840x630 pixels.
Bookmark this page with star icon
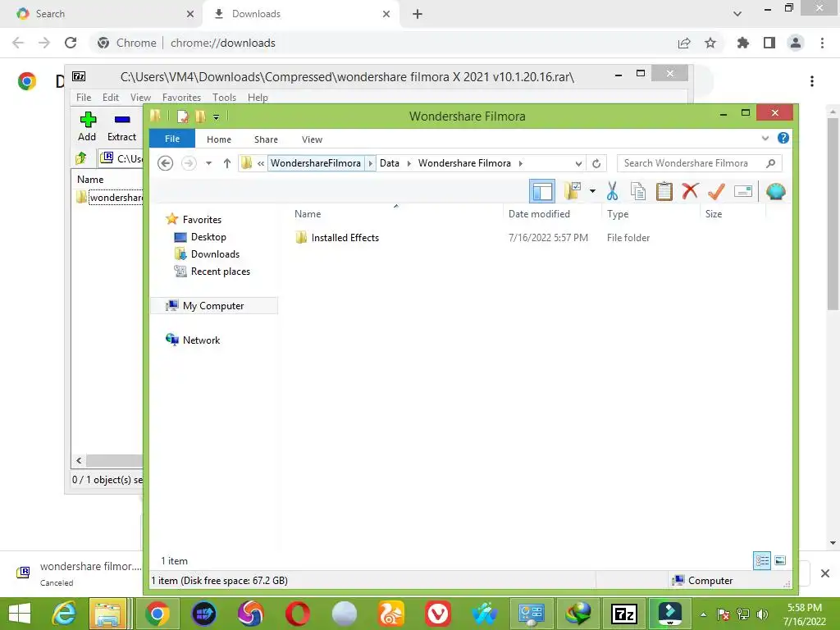[x=710, y=43]
